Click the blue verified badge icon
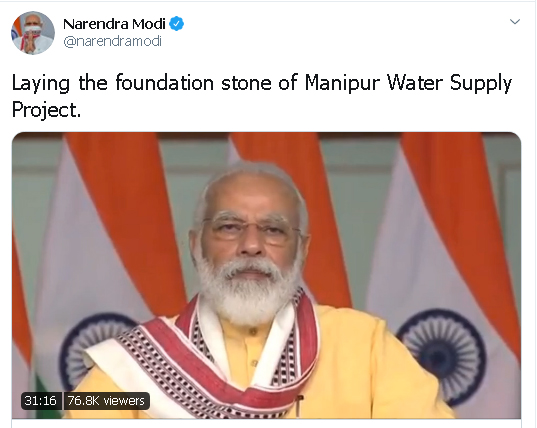Image resolution: width=537 pixels, height=428 pixels. (x=177, y=24)
